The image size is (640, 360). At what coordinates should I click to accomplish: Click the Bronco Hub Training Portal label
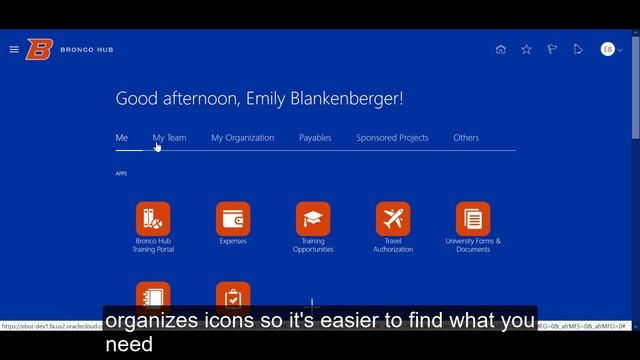(x=153, y=245)
